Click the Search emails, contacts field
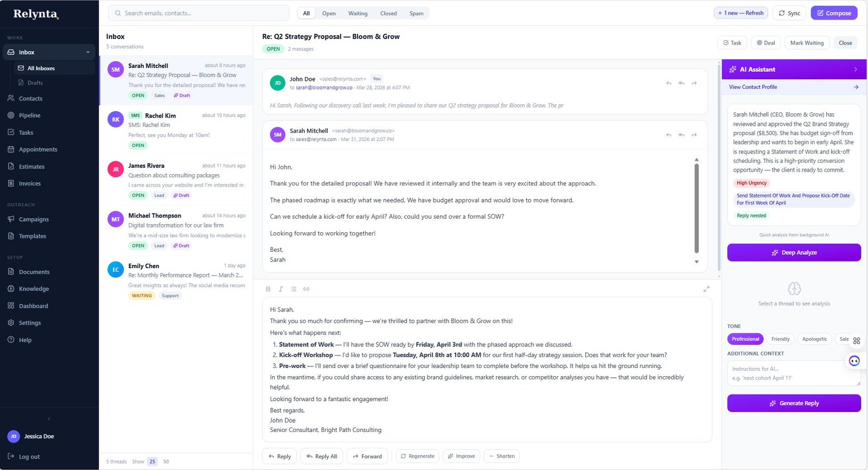Viewport: 868px width, 470px height. [199, 13]
